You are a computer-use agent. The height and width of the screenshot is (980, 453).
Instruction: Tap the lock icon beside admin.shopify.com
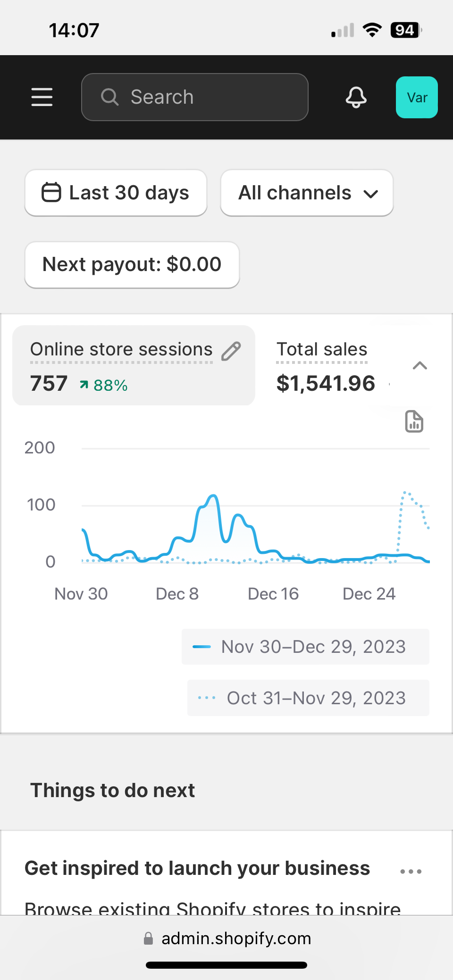coord(148,939)
